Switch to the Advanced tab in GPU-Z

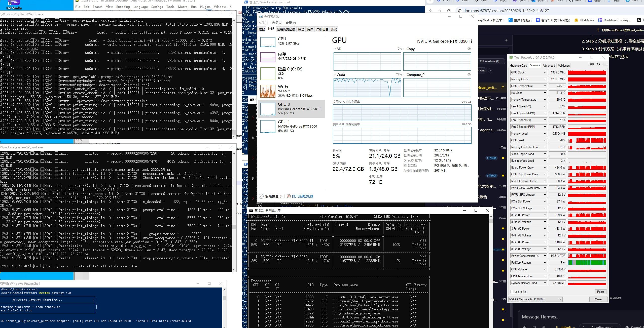(x=549, y=66)
